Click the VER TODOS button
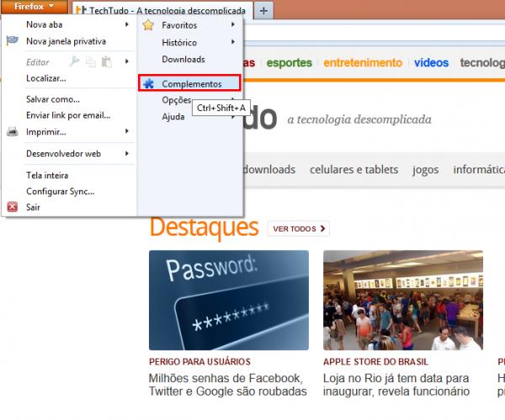This screenshot has width=505, height=420. [x=299, y=229]
